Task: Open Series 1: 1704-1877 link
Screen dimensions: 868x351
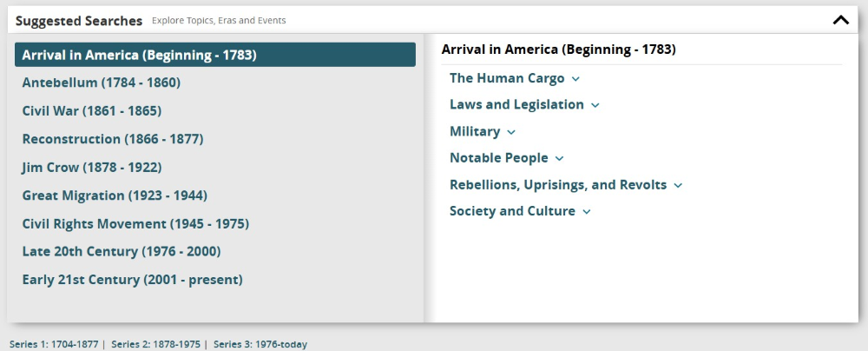Action: click(54, 344)
